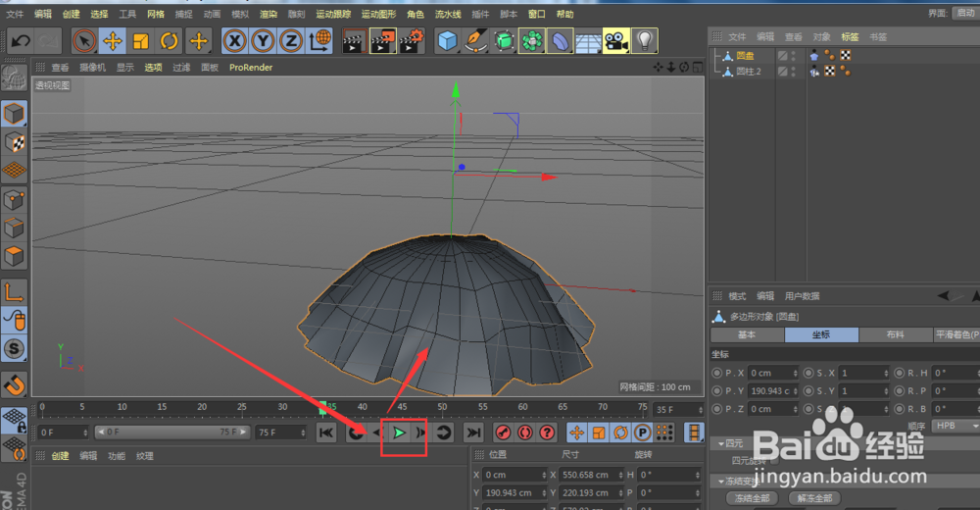Switch to Polygons mode in left palette

(x=15, y=256)
